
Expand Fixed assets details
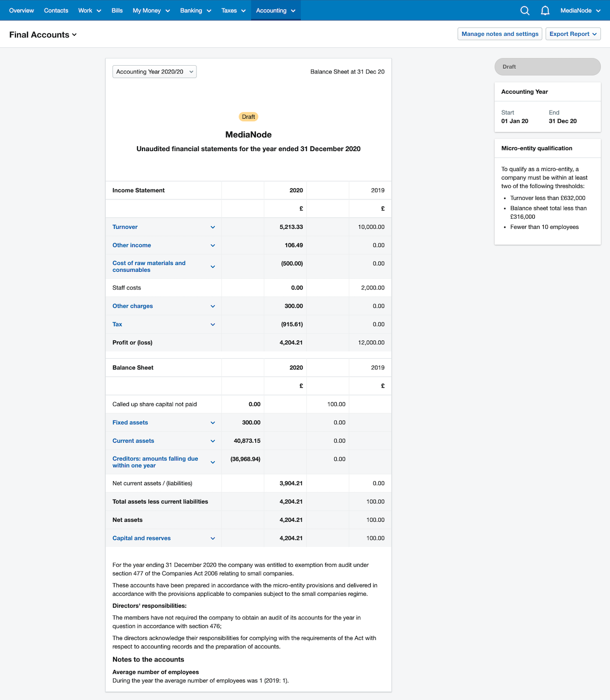pos(212,422)
